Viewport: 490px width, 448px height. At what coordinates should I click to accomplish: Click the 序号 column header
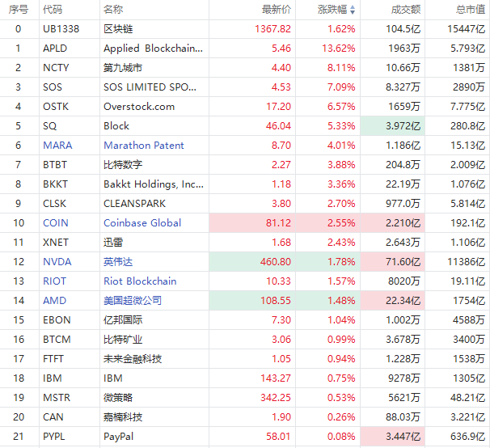tap(18, 10)
